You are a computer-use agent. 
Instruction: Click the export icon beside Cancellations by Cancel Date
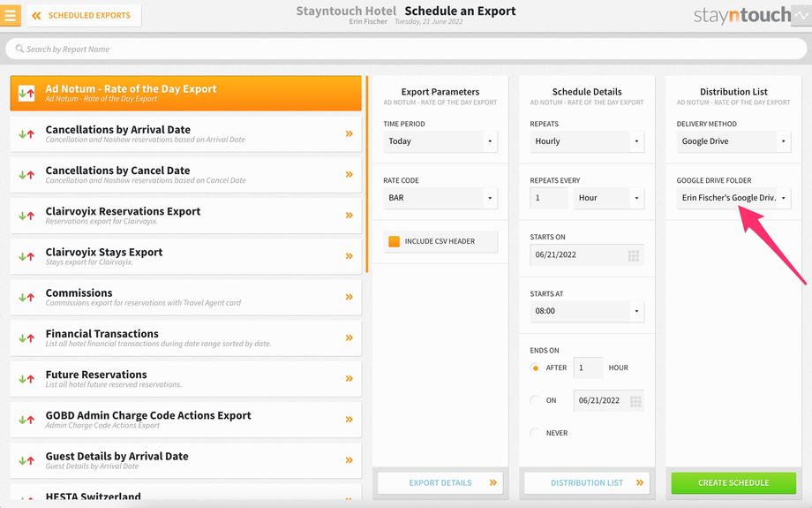click(26, 175)
